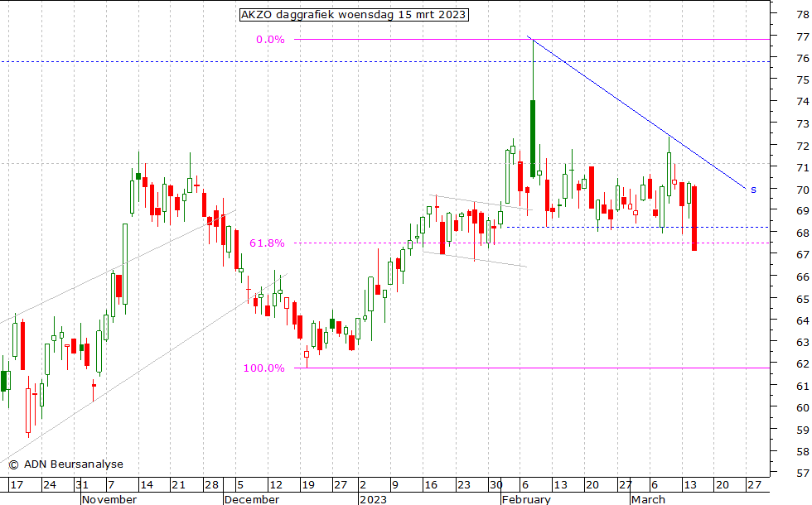This screenshot has height=505, width=812.
Task: Click date label 16 in January
Action: pyautogui.click(x=431, y=485)
